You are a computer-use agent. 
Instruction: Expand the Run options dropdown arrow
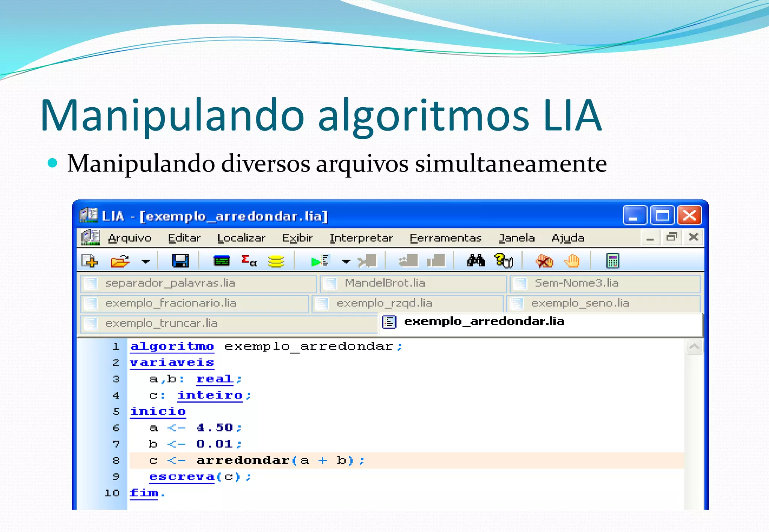tap(346, 261)
